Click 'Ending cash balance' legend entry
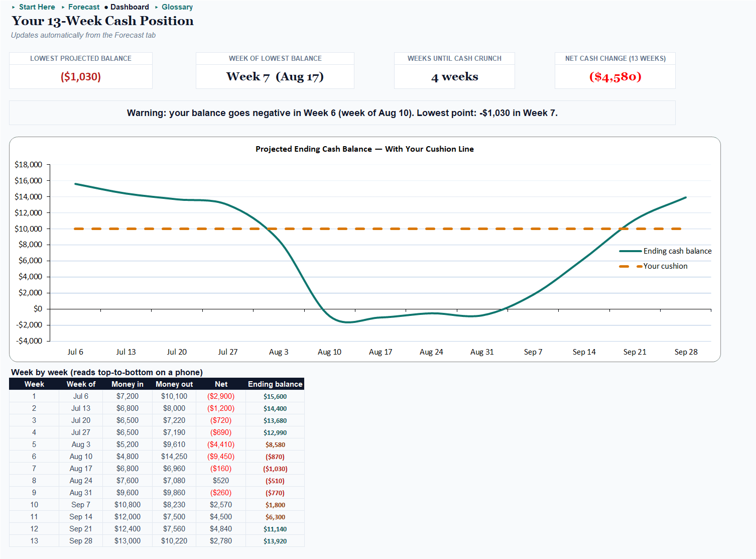Screen dimensions: 756x559 677,251
